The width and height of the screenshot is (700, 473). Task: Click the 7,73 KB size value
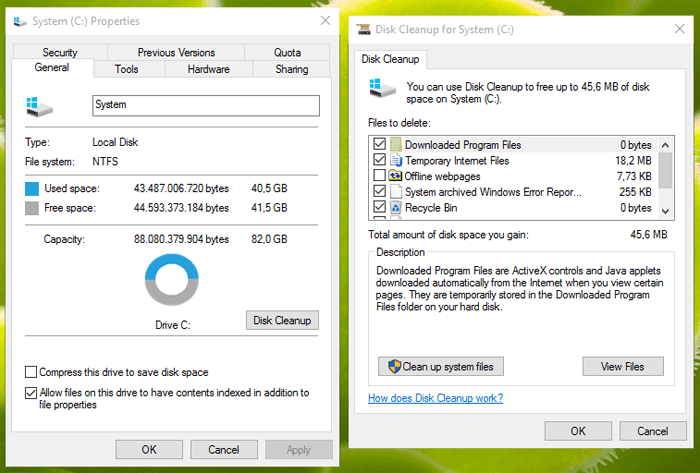point(634,176)
